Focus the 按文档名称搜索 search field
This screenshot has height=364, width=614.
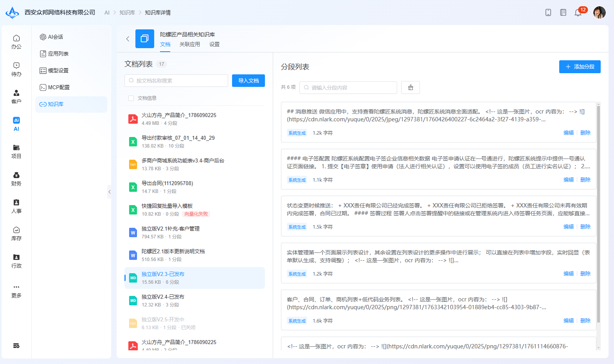[x=176, y=81]
